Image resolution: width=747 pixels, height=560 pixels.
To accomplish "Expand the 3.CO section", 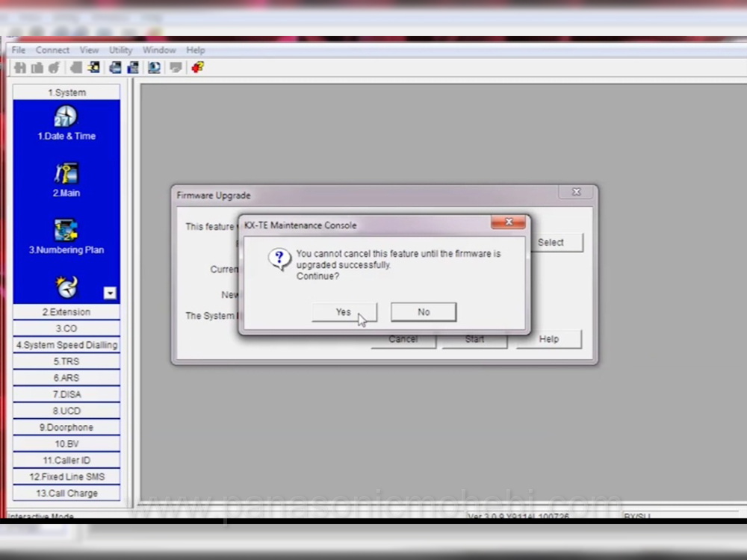I will point(66,329).
